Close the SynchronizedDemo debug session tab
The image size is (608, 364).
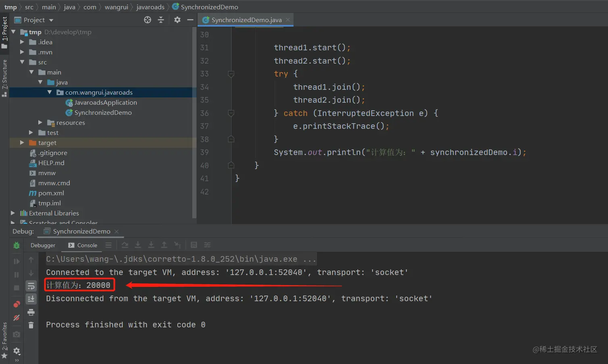[117, 231]
